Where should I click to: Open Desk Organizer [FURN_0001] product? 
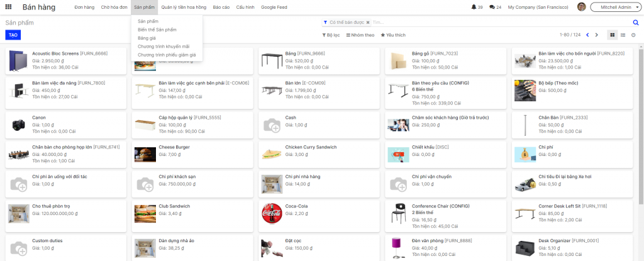tap(572, 248)
